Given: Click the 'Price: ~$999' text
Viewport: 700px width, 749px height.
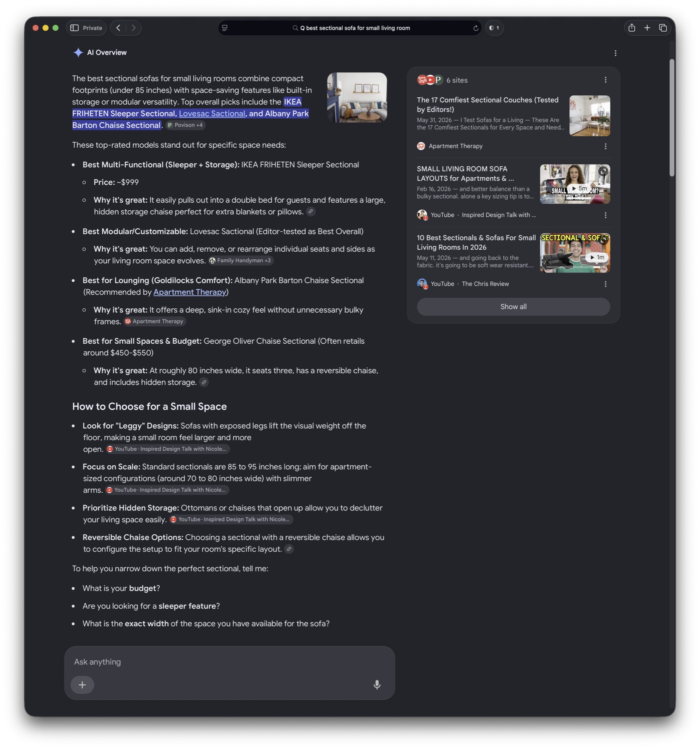Looking at the screenshot, I should (x=116, y=182).
